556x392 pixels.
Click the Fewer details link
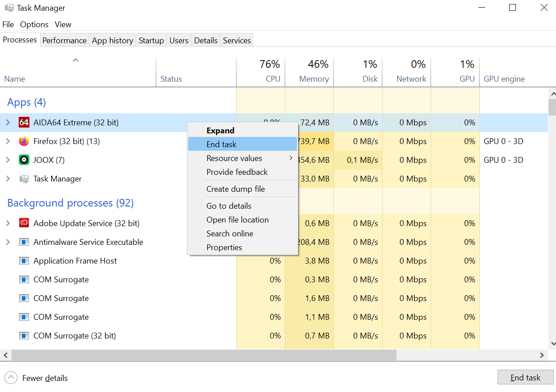click(x=45, y=378)
